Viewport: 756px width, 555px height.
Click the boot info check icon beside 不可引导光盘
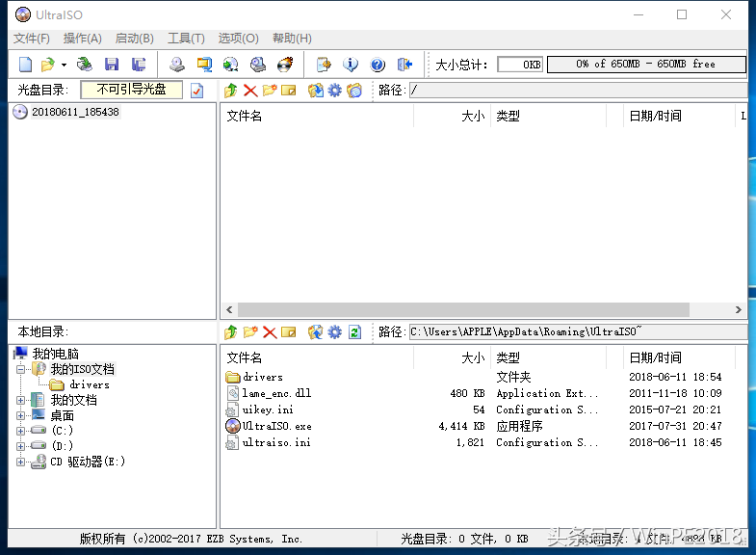tap(196, 91)
